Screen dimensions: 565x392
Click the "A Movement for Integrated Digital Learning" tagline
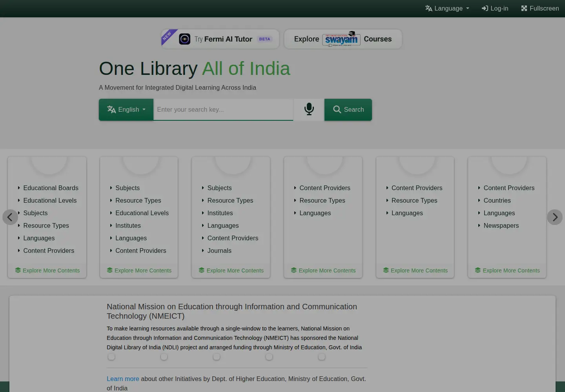177,88
